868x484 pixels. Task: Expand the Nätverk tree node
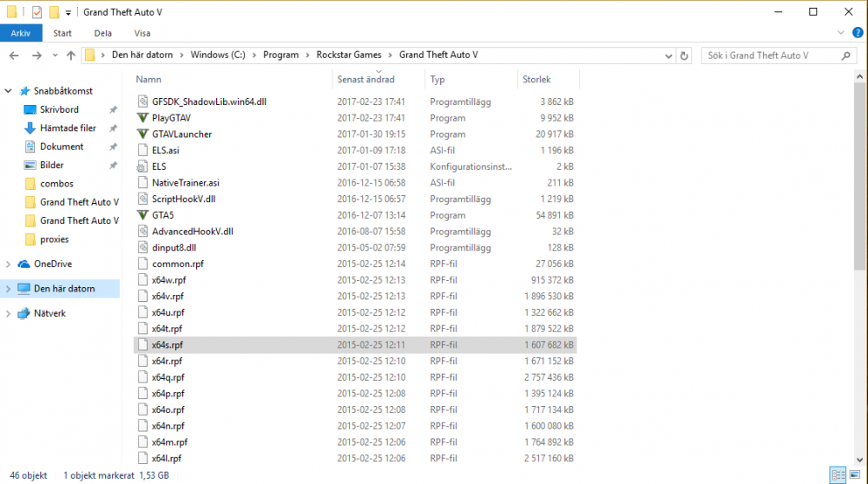point(9,313)
